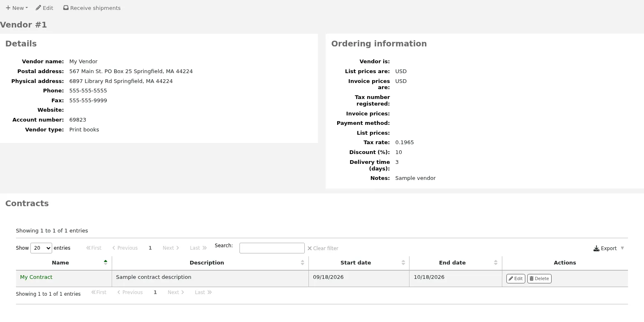This screenshot has width=644, height=322.
Task: Select page 1 in top pagination
Action: tap(150, 248)
